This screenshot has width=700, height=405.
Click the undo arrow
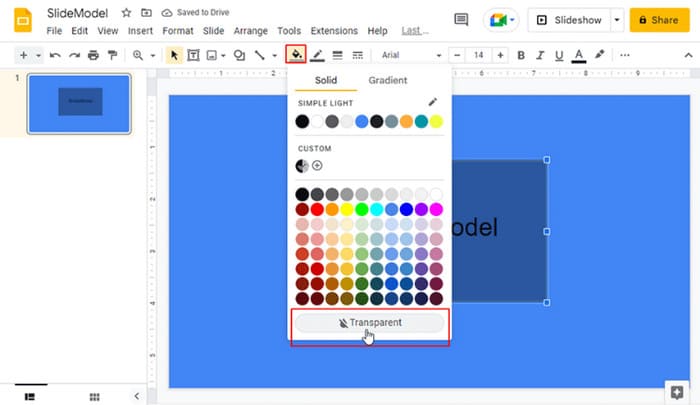pos(55,55)
